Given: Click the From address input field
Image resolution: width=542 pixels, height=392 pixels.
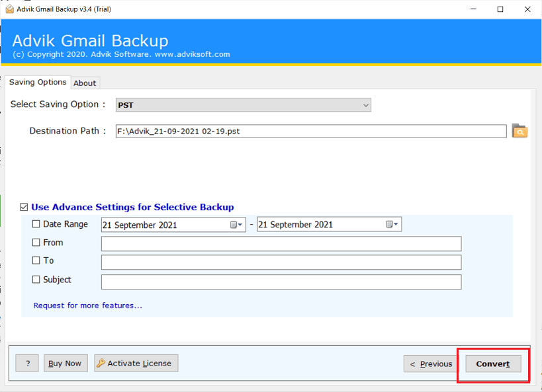Looking at the screenshot, I should [281, 244].
